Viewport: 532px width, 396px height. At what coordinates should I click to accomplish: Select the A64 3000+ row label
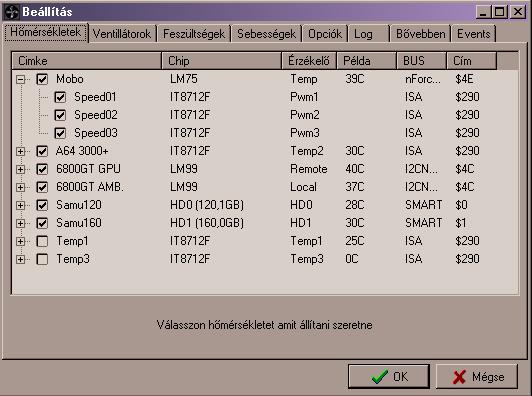point(82,151)
